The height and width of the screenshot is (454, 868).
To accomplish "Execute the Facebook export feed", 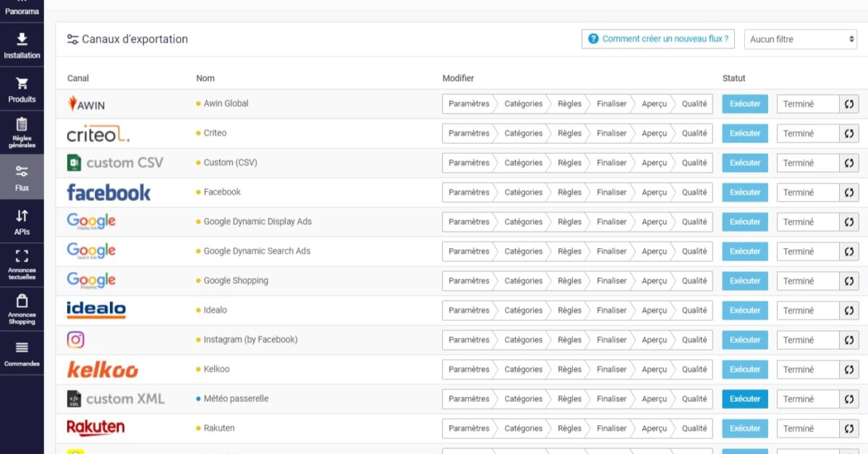I will (x=744, y=192).
